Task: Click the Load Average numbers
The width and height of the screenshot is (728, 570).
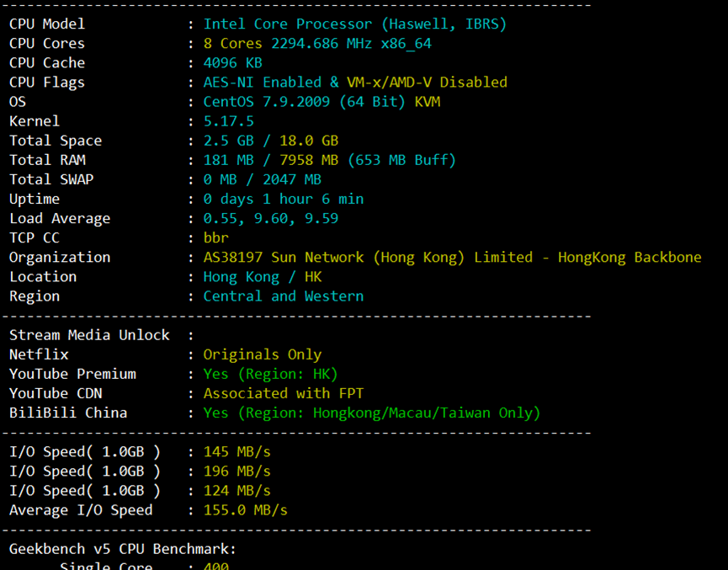Action: click(270, 218)
